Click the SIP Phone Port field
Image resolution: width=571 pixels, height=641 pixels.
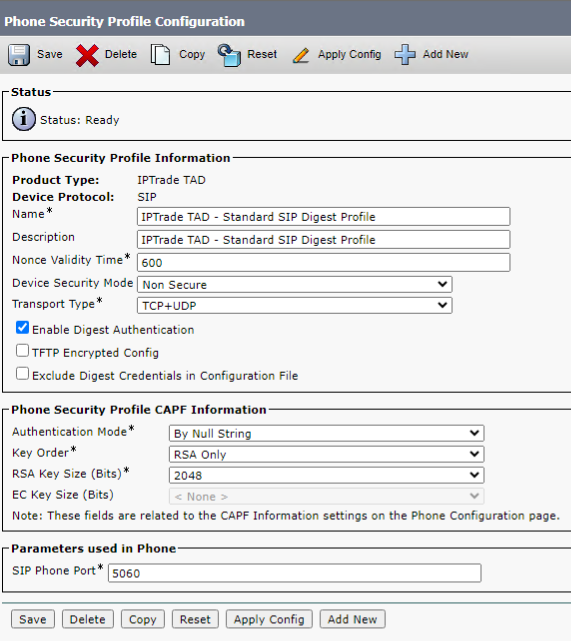pyautogui.click(x=295, y=573)
